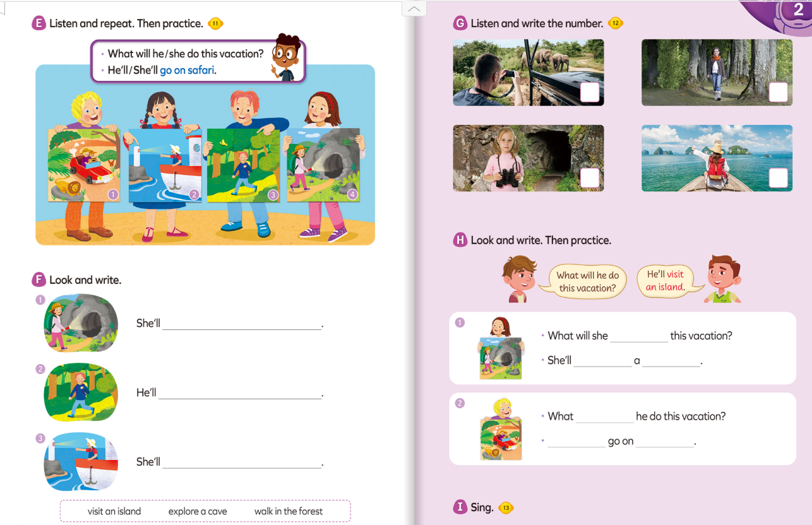The image size is (812, 525).
Task: Expand the top toolbar with the chevron arrow
Action: [x=414, y=9]
